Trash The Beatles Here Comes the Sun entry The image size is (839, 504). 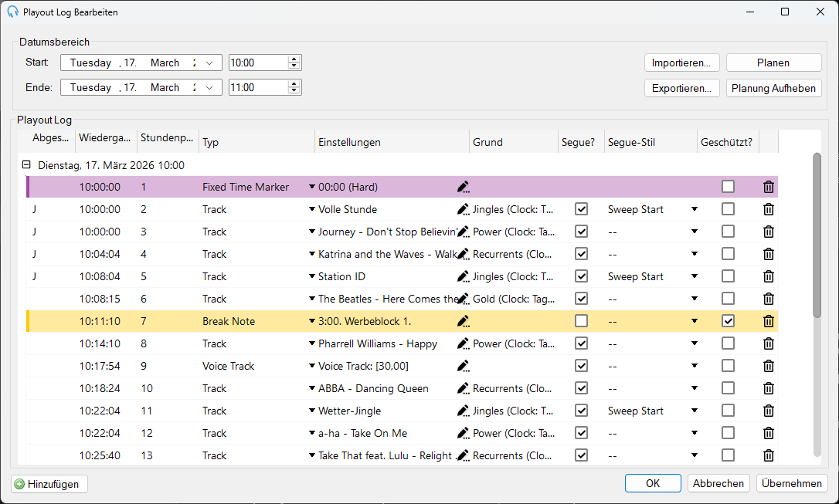(x=769, y=299)
